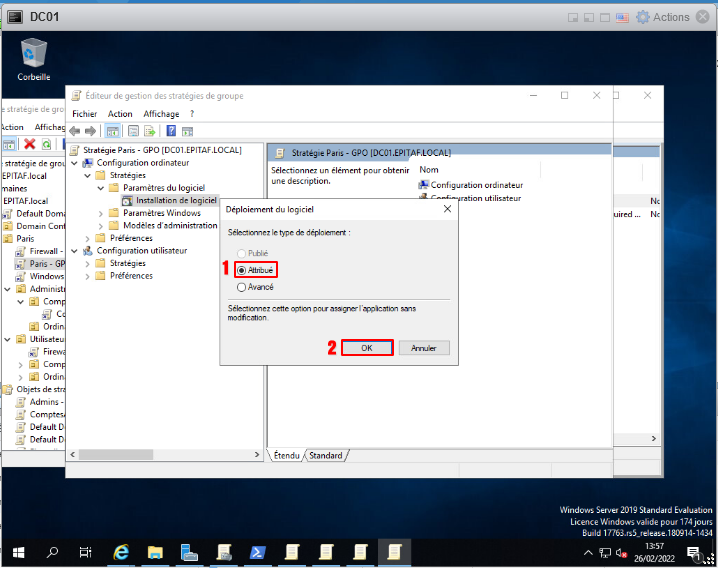This screenshot has width=718, height=568.
Task: Click the Help icon in editor toolbar
Action: tap(172, 131)
